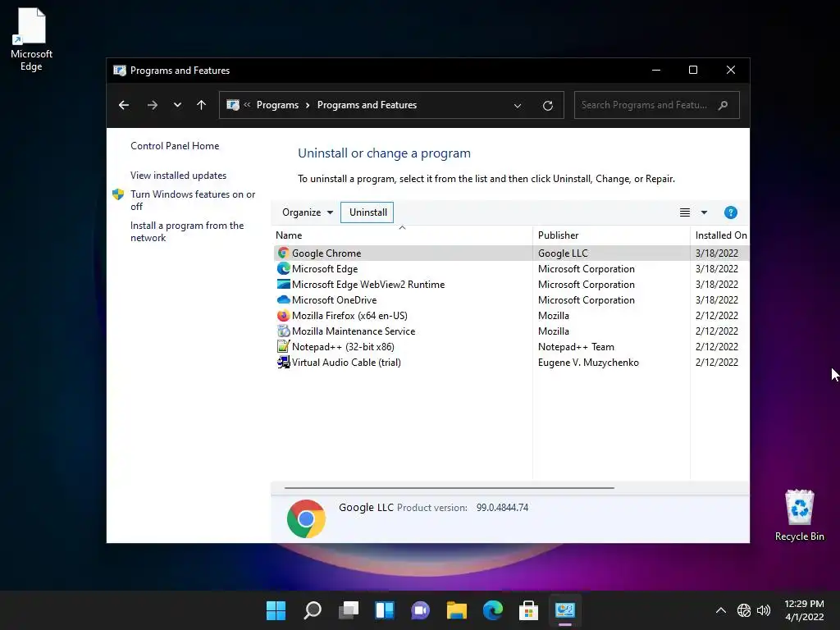Image resolution: width=840 pixels, height=630 pixels.
Task: Sort by the Name column header
Action: tap(402, 235)
